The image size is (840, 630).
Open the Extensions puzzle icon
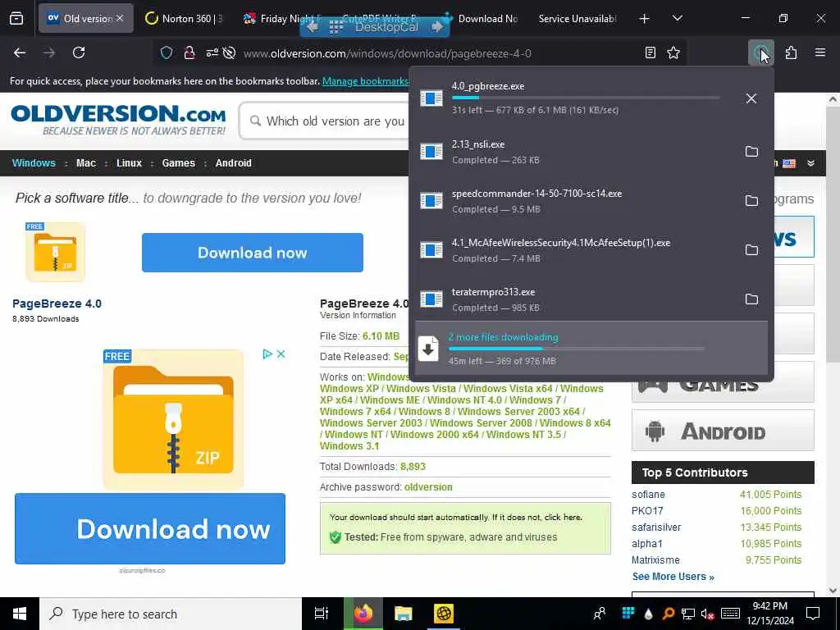tap(792, 52)
